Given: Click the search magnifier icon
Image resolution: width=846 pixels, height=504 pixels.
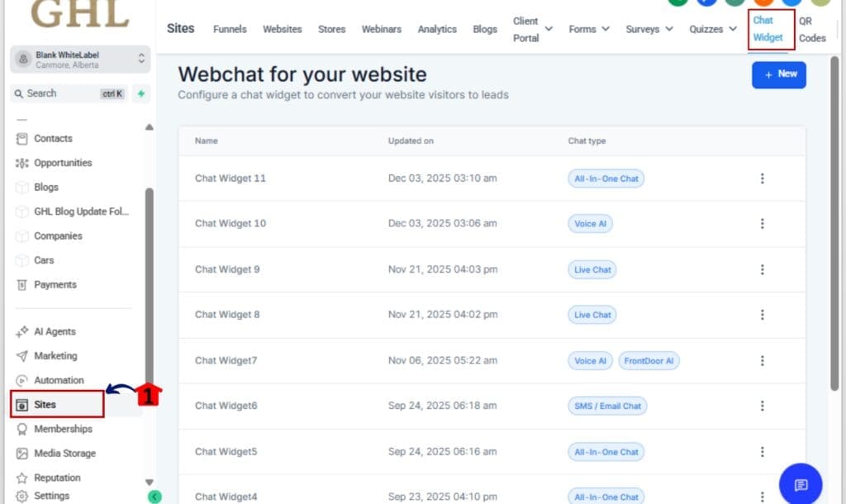Looking at the screenshot, I should [19, 93].
